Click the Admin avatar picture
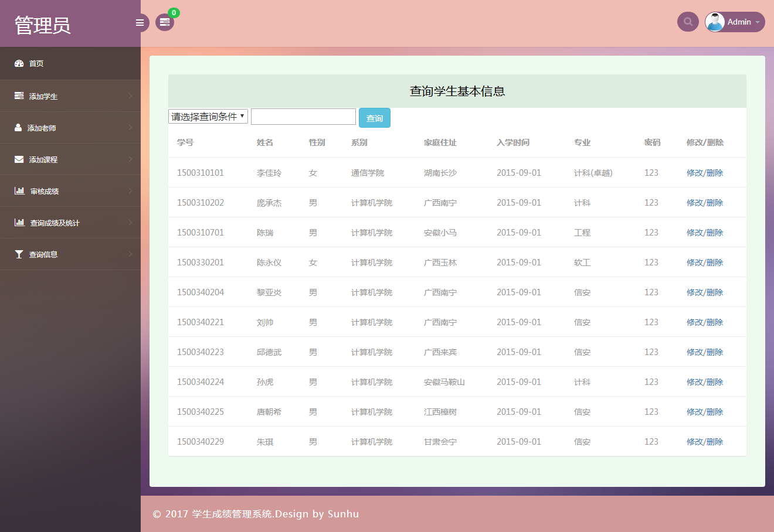The width and height of the screenshot is (774, 532). [715, 22]
